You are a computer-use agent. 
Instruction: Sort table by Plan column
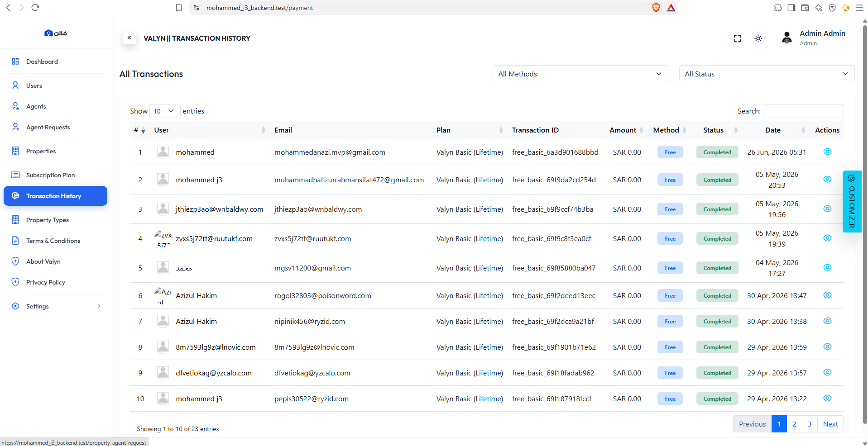tap(470, 130)
